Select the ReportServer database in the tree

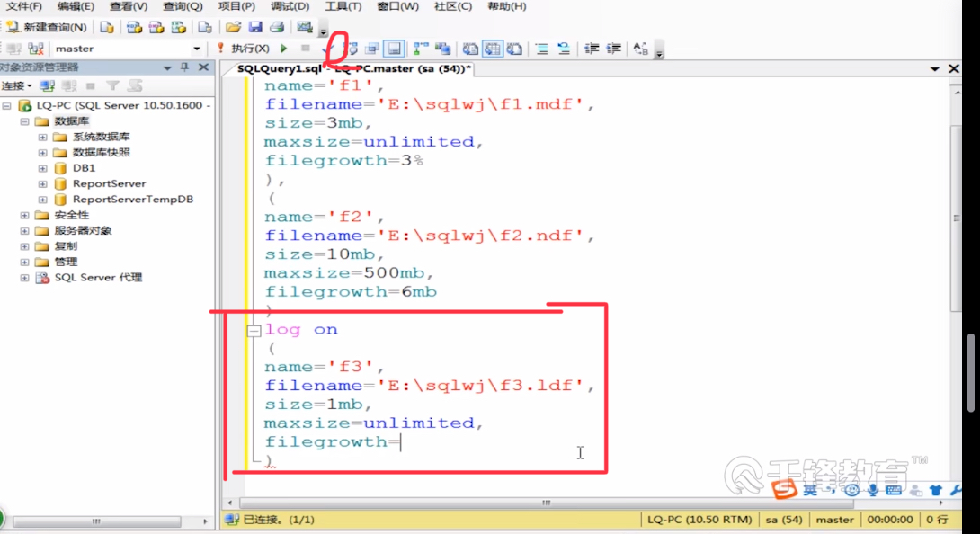pyautogui.click(x=109, y=183)
